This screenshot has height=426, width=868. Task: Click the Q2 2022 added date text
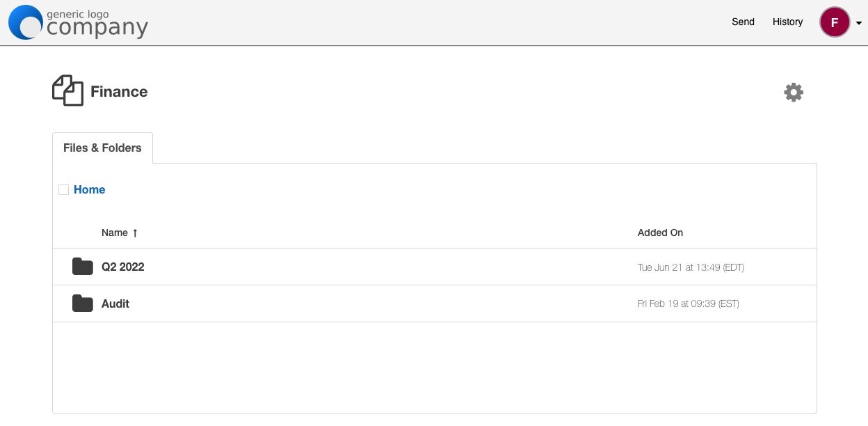[x=691, y=267]
